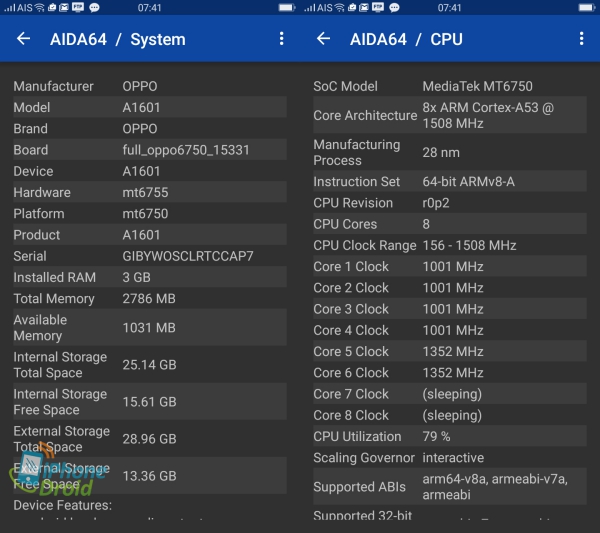Tap the message bubble icon in right status bar
This screenshot has width=600, height=533.
pos(394,8)
